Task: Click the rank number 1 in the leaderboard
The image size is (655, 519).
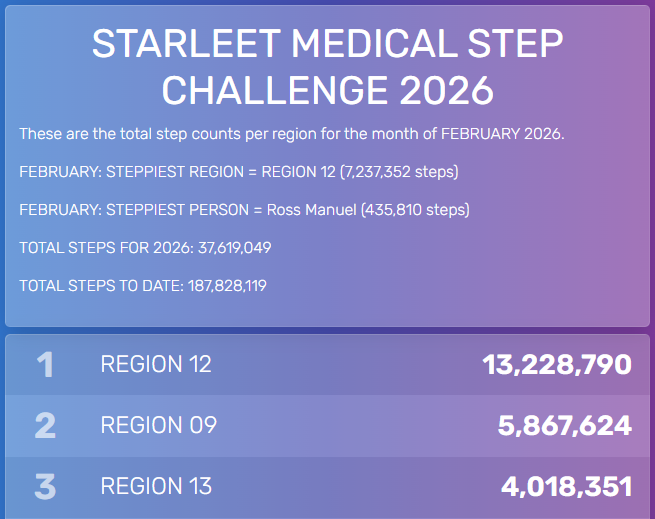Action: tap(44, 365)
